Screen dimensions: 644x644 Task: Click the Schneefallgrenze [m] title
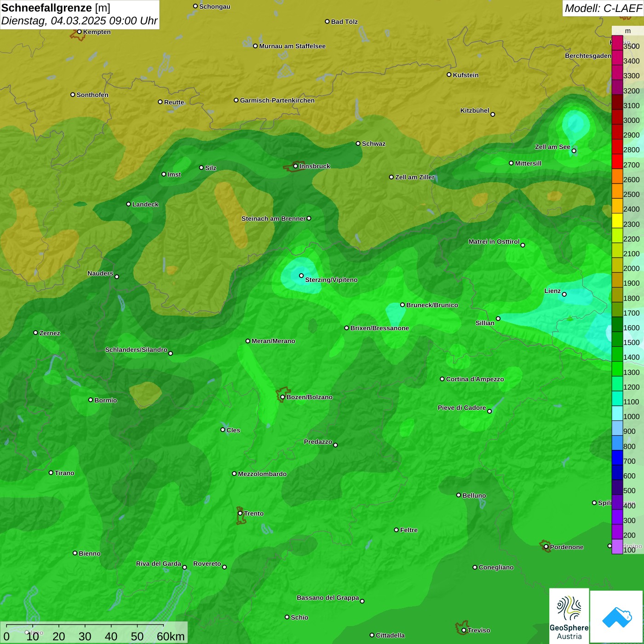[56, 8]
